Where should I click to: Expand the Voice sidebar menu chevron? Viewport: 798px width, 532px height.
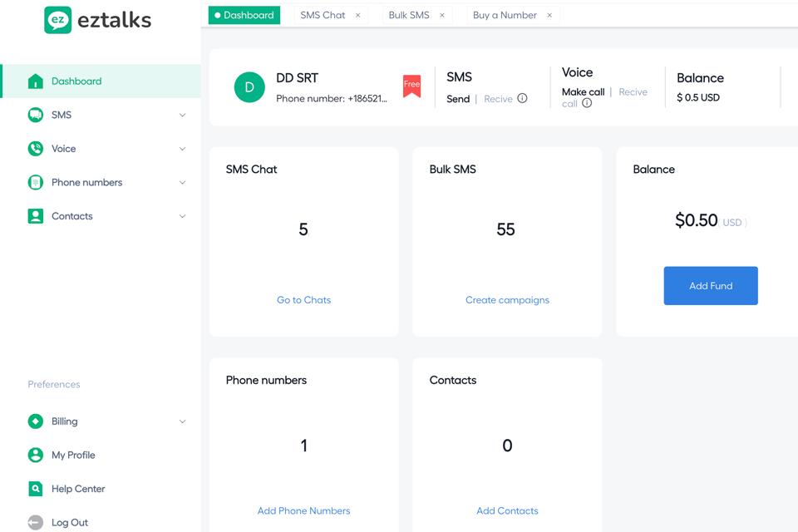click(182, 149)
